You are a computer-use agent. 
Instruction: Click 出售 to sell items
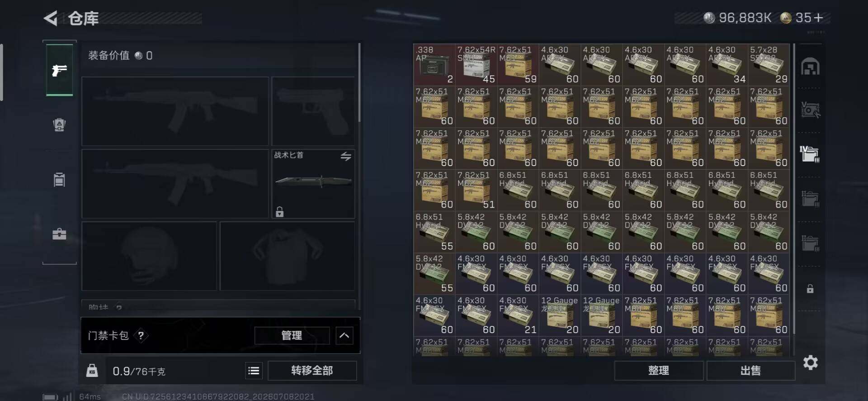pos(750,371)
